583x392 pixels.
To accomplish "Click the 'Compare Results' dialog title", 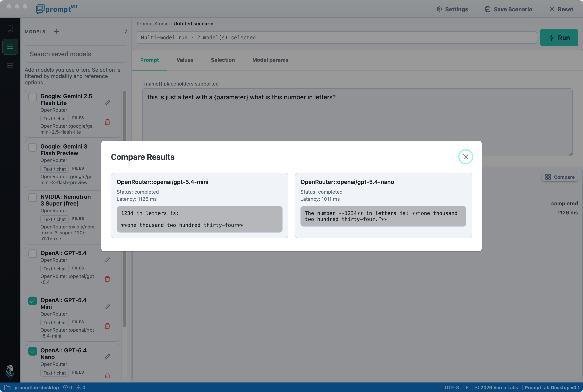I will pos(143,157).
